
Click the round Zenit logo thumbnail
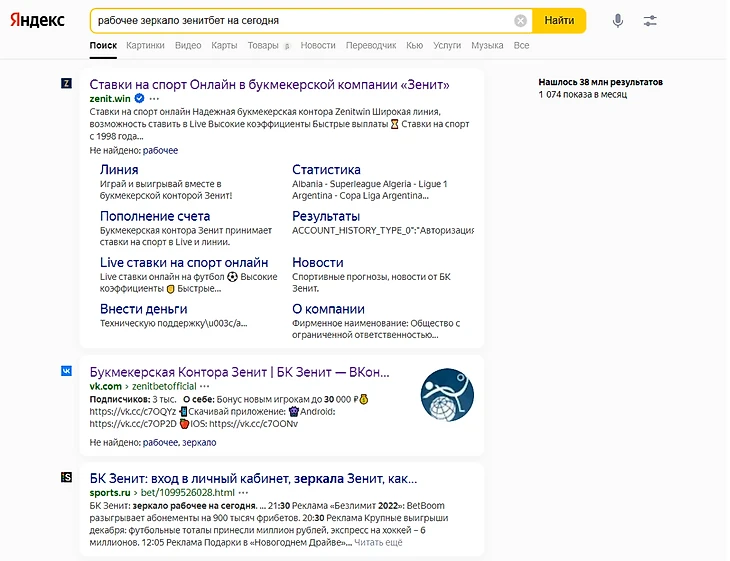447,395
